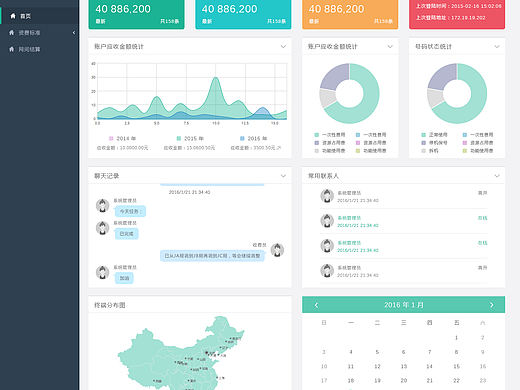Select day 8 in the calendar
This screenshot has height=390, width=520.
coord(456,352)
